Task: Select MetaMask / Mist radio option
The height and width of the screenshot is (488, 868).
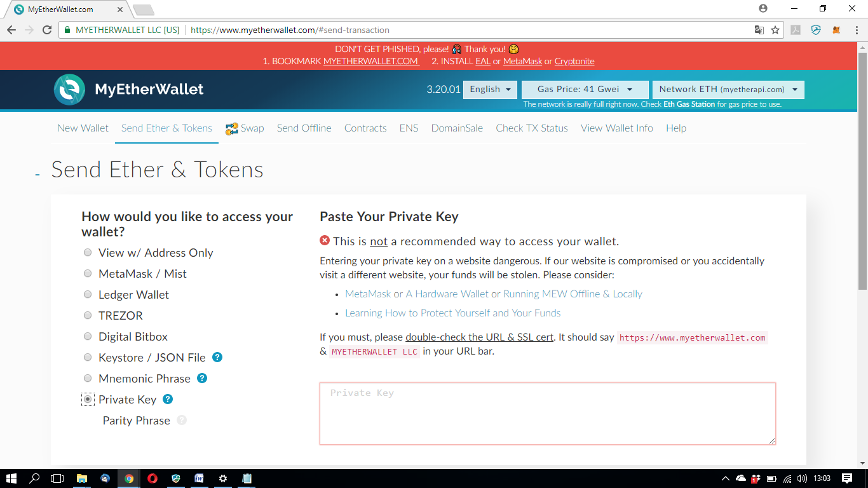Action: point(88,273)
